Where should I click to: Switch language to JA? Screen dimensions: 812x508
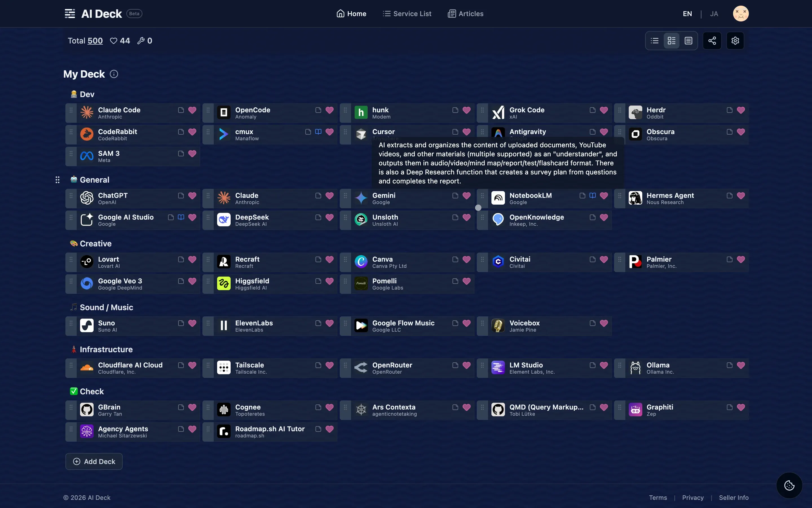(x=714, y=14)
